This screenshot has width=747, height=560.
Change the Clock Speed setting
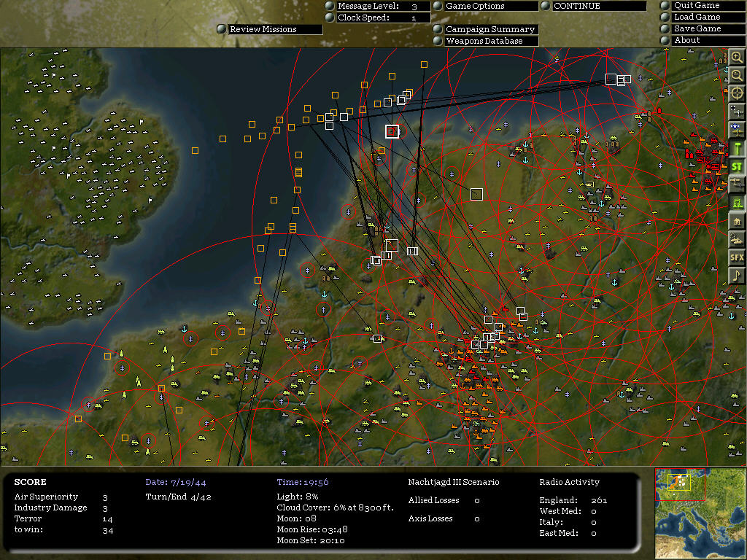383,17
